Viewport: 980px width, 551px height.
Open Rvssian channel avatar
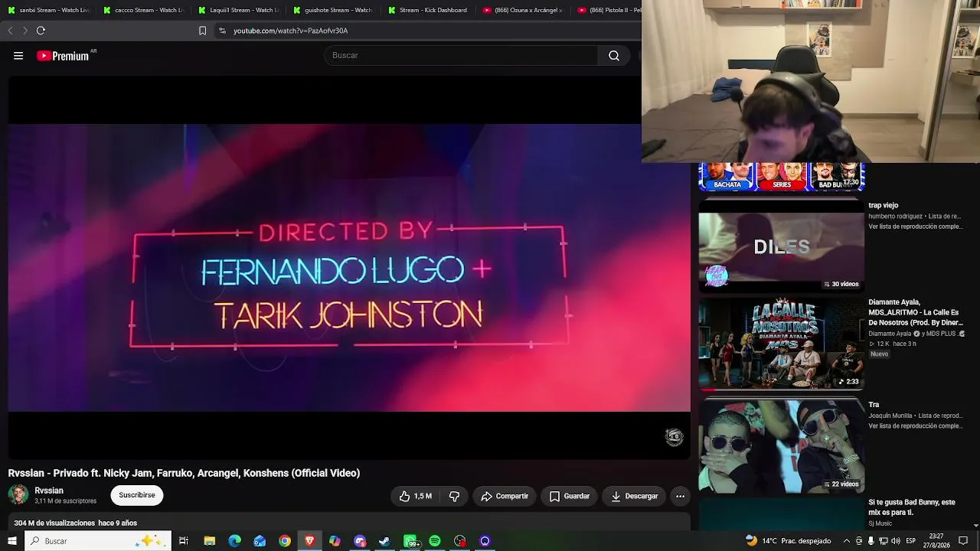coord(18,495)
